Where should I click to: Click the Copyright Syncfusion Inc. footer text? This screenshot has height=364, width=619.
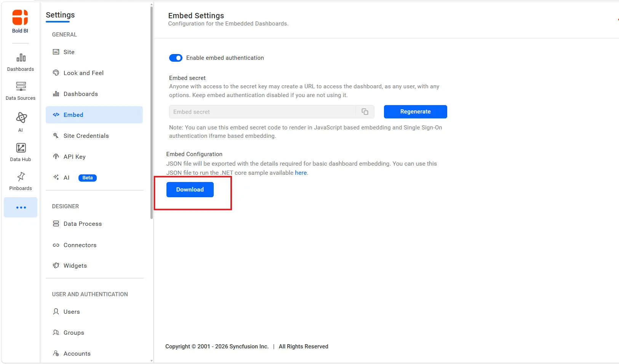(x=217, y=346)
